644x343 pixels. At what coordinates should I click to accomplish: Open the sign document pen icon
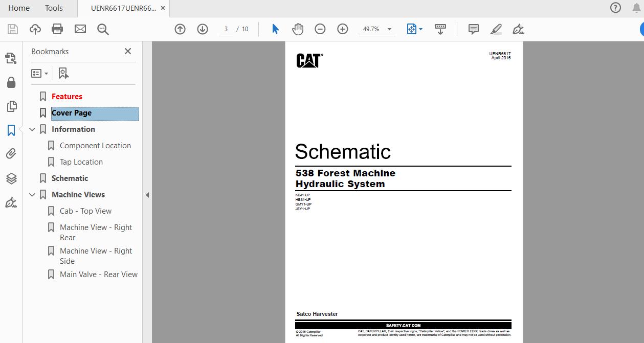[x=518, y=29]
